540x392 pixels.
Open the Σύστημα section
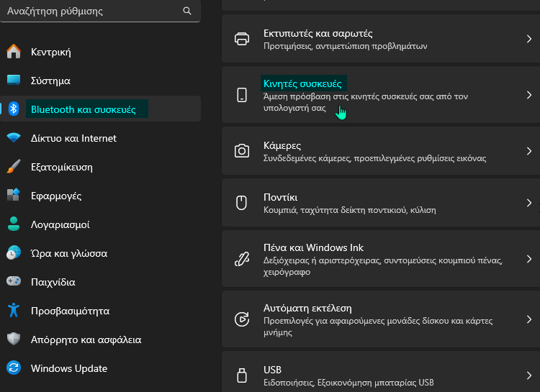coord(100,81)
